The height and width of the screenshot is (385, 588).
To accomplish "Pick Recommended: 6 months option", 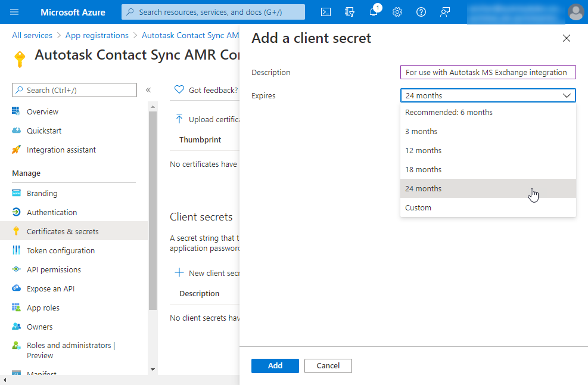I will click(x=449, y=112).
